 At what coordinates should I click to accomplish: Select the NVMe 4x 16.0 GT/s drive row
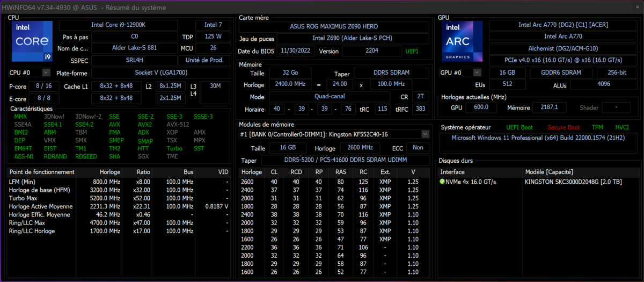point(538,182)
